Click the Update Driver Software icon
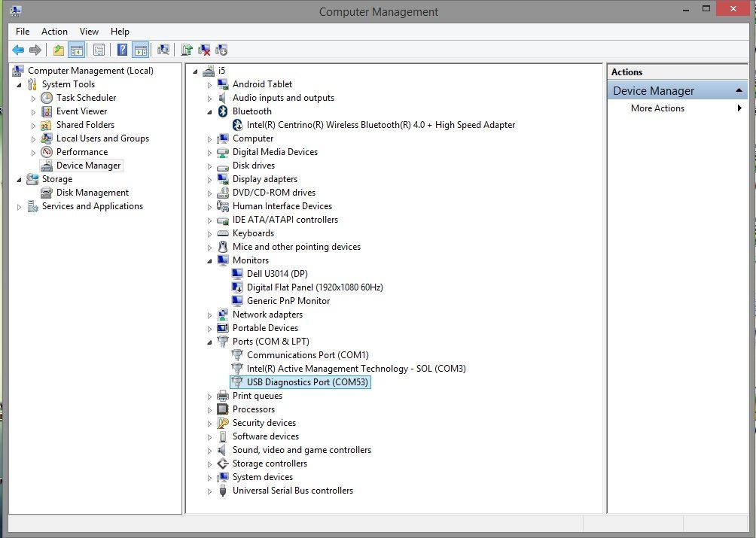The width and height of the screenshot is (756, 538). coord(187,50)
